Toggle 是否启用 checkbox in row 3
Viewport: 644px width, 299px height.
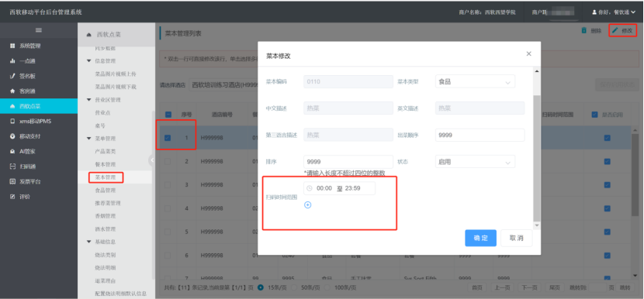(x=608, y=185)
